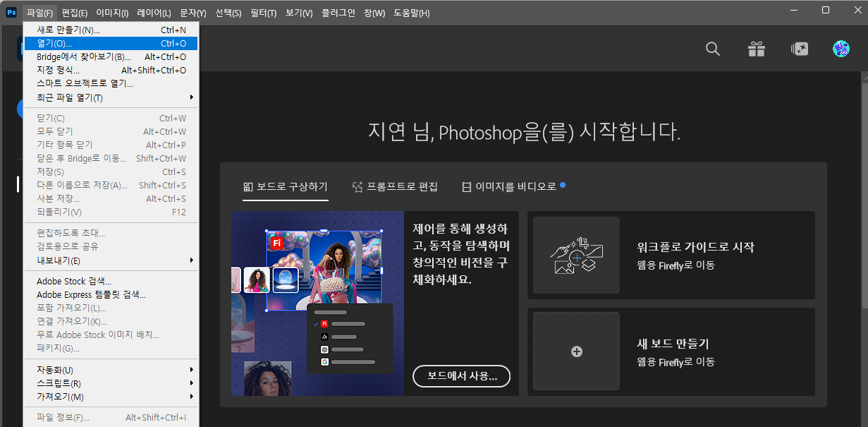Click 되돌리기(V) menu entry
This screenshot has height=427, width=868.
[x=111, y=212]
